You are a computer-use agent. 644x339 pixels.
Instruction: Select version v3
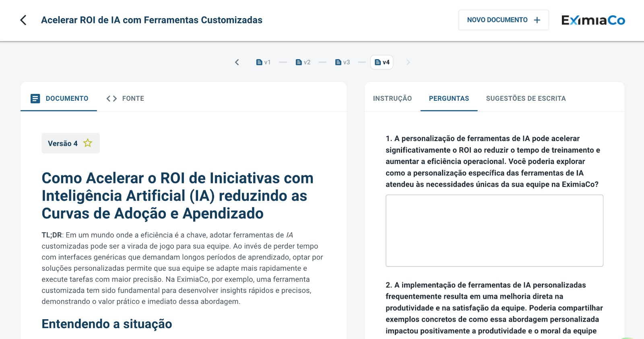click(x=343, y=62)
